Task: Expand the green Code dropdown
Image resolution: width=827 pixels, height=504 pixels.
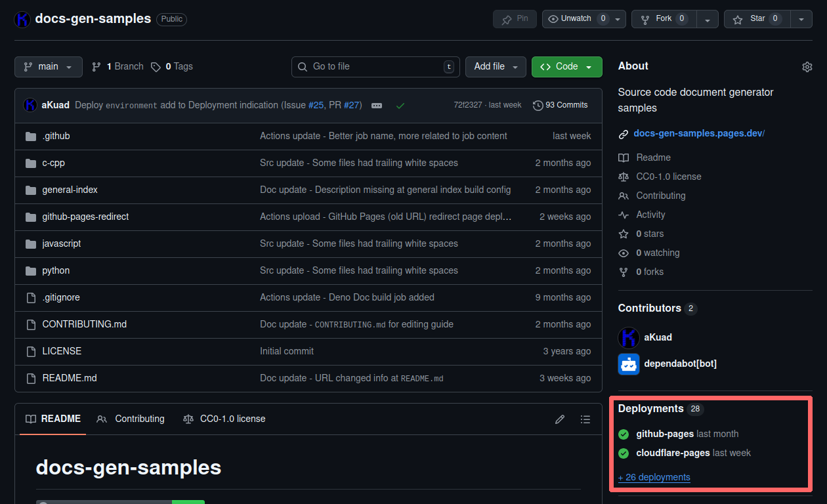Action: [587, 66]
